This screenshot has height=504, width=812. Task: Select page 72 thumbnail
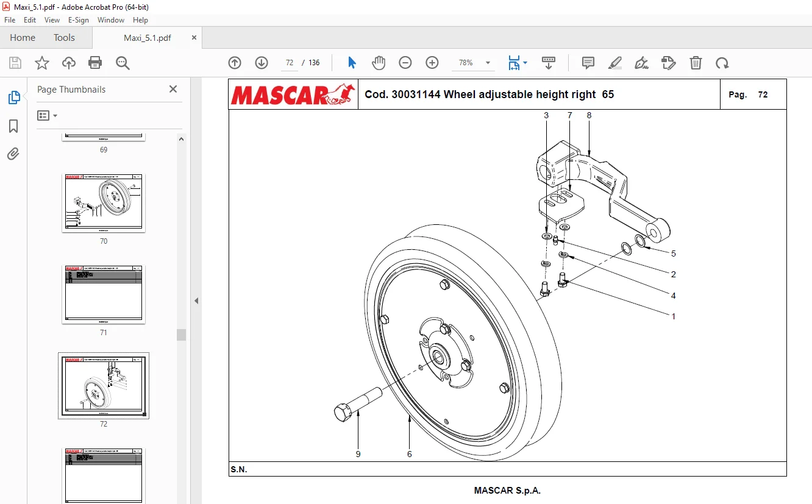click(104, 385)
